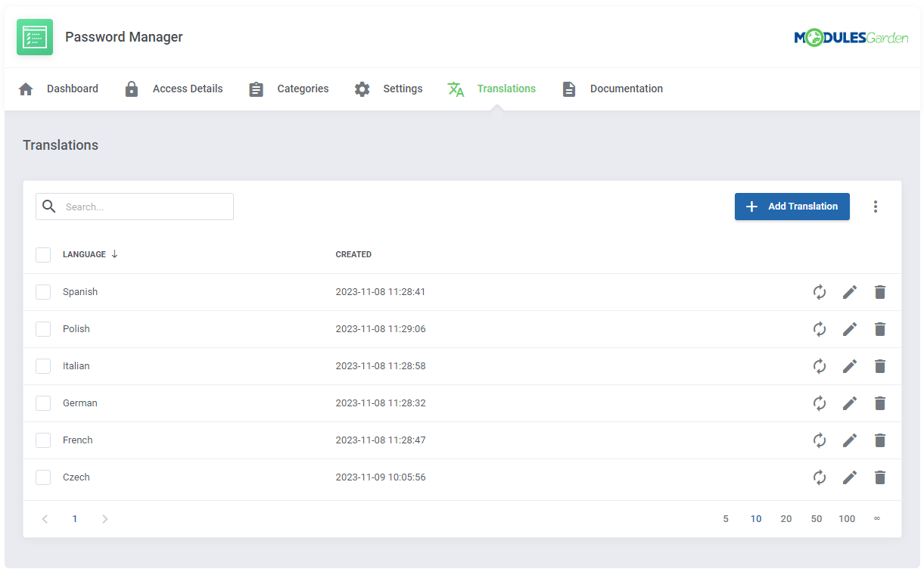This screenshot has width=924, height=572.
Task: Switch to the Categories tab
Action: tap(303, 89)
